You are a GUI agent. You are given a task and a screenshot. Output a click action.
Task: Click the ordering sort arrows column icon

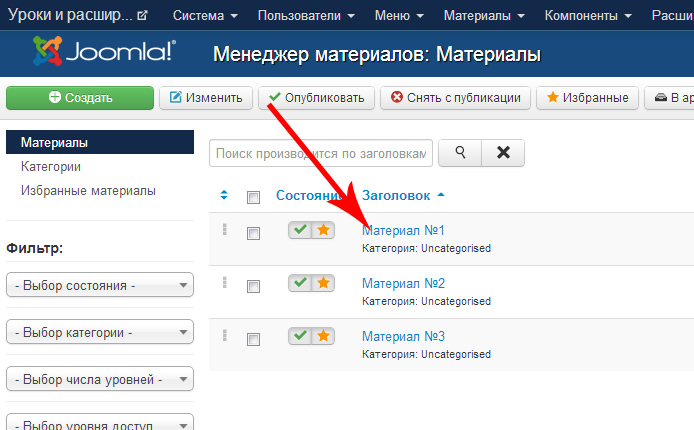[x=224, y=196]
